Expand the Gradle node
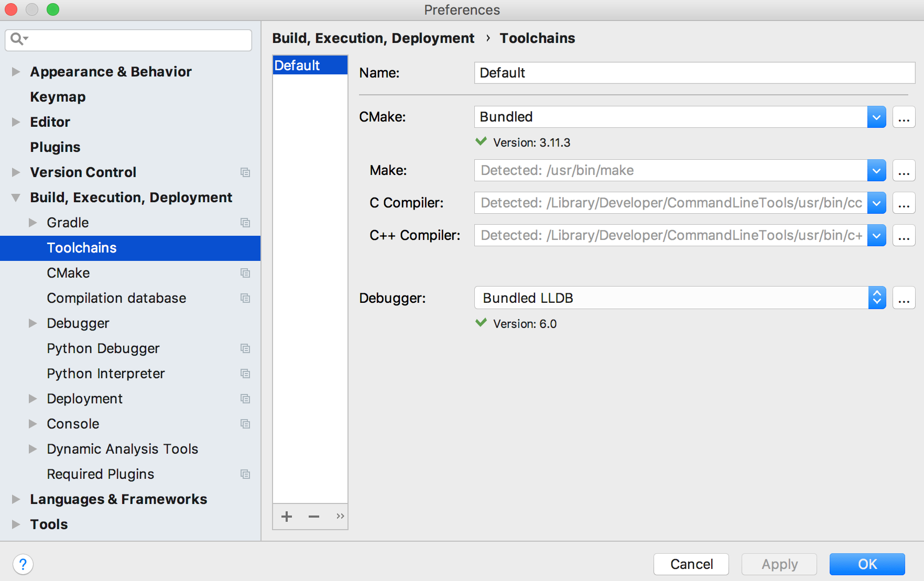Viewport: 924px width, 581px height. [32, 223]
